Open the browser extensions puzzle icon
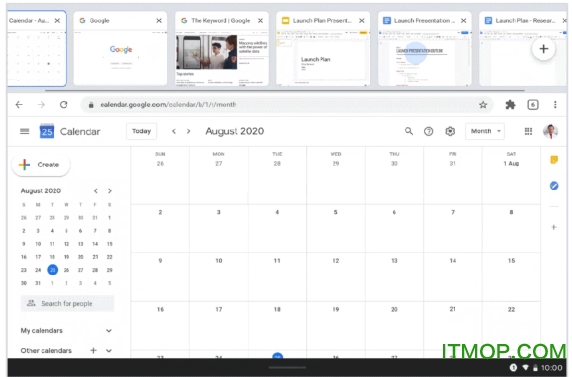 pos(510,105)
